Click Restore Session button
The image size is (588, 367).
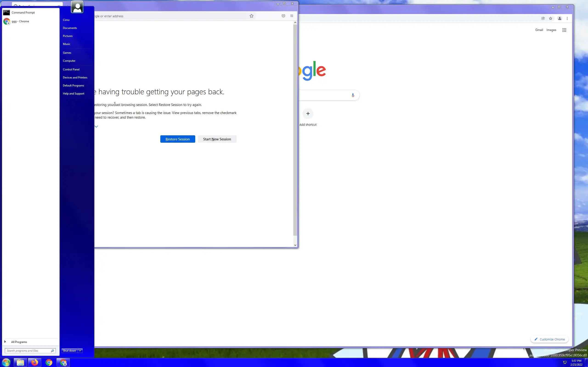pos(177,139)
